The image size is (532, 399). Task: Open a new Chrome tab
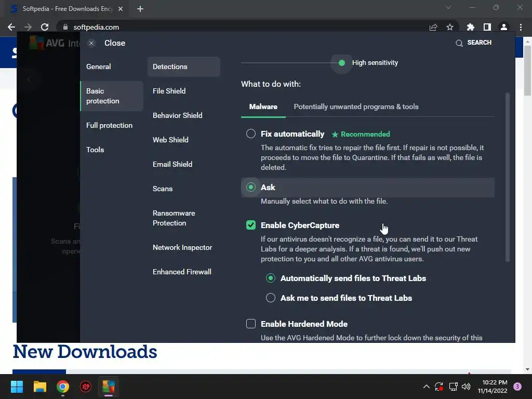[x=140, y=9]
